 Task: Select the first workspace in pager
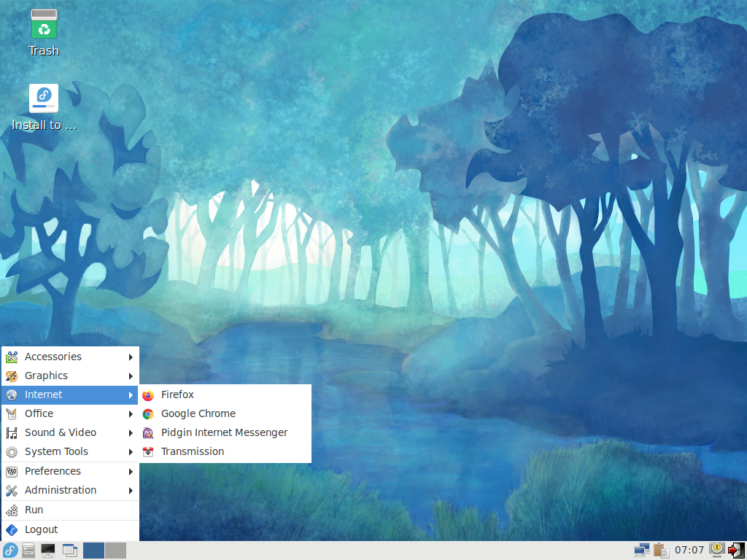pyautogui.click(x=93, y=551)
